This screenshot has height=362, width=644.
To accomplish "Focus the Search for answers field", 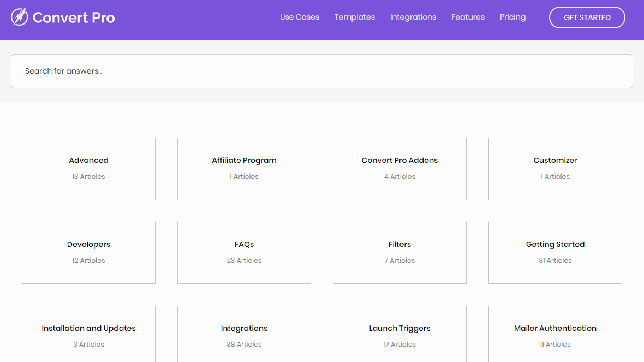I will (321, 71).
